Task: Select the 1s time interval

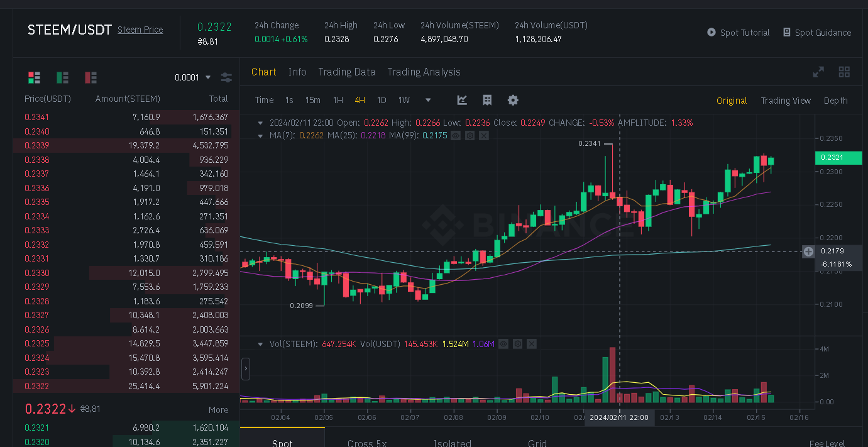Action: [x=289, y=100]
